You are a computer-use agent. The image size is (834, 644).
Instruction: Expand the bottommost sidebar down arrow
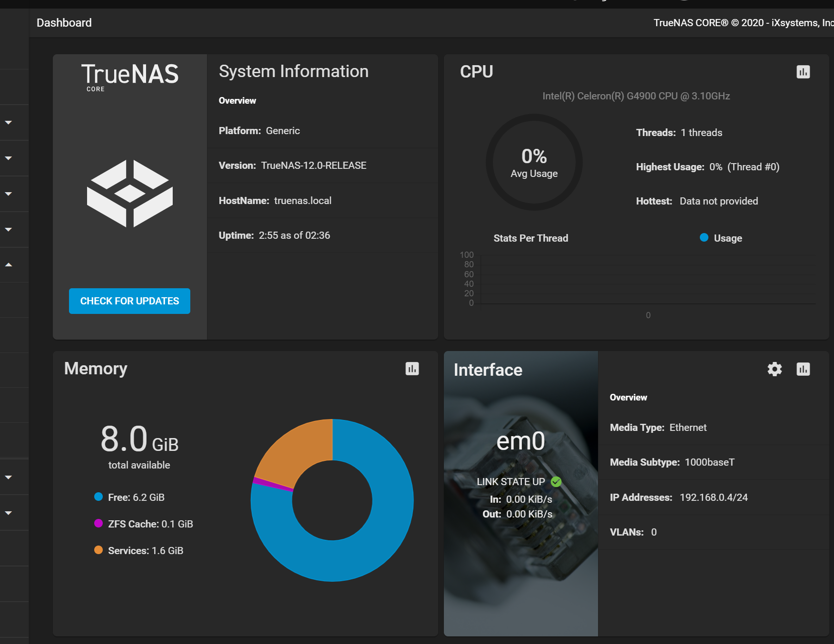pos(9,513)
